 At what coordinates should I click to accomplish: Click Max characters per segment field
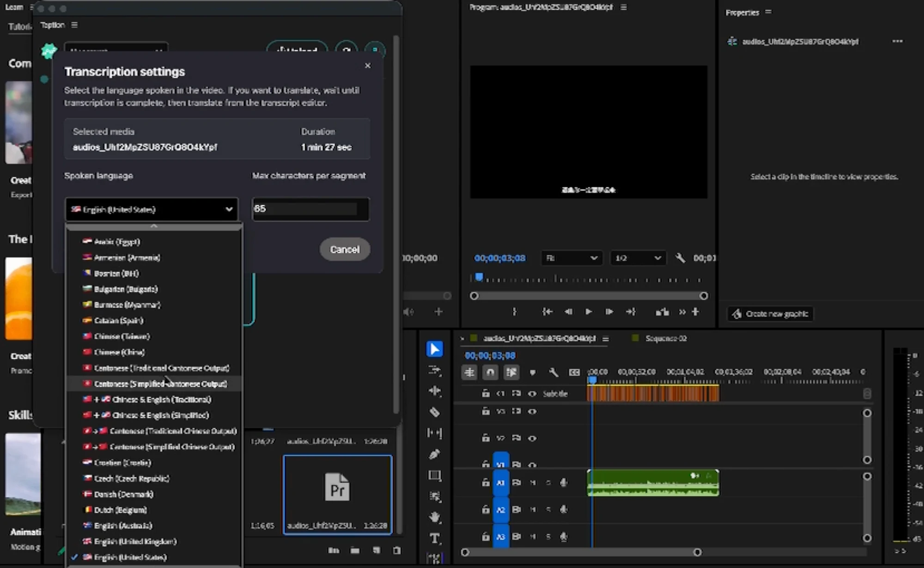point(311,209)
